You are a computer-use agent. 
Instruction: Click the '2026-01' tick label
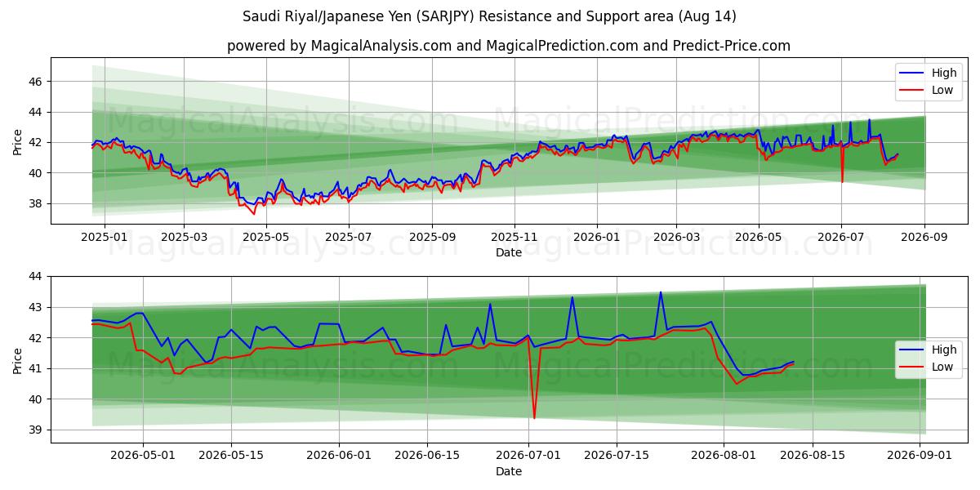coord(596,237)
